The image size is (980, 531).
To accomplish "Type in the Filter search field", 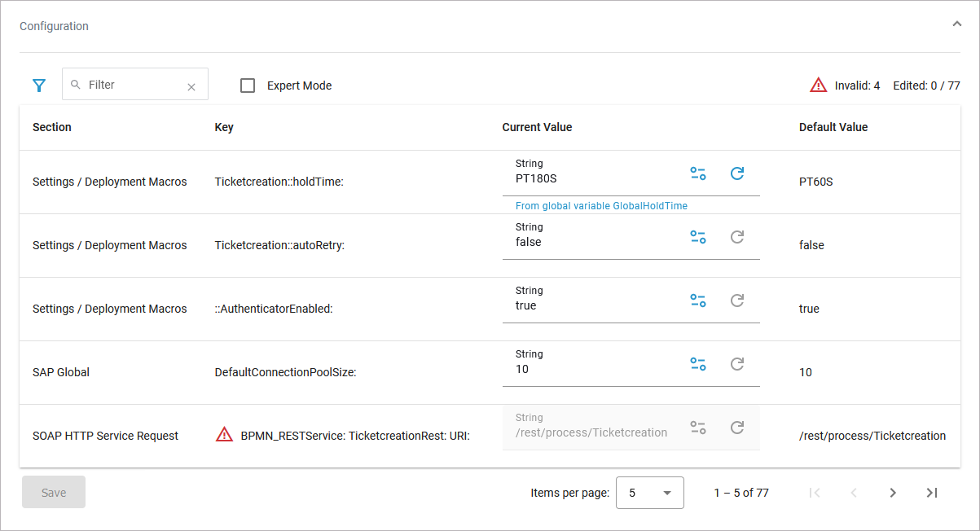I will 130,85.
